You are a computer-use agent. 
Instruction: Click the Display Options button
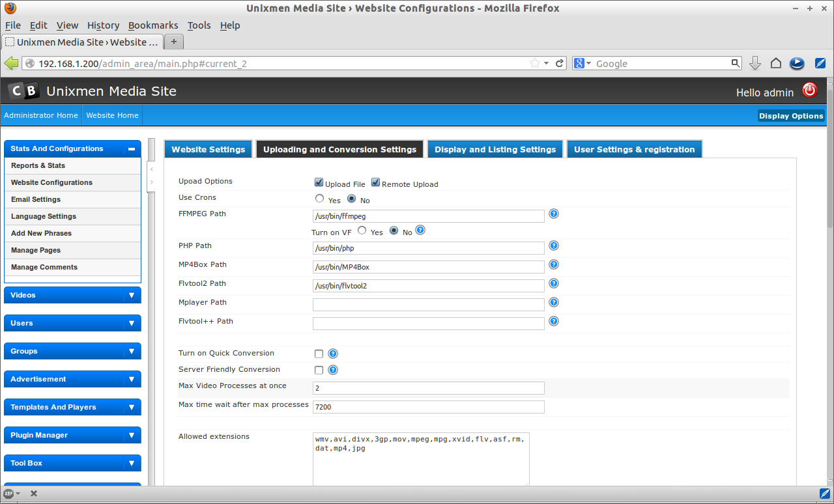click(x=791, y=116)
